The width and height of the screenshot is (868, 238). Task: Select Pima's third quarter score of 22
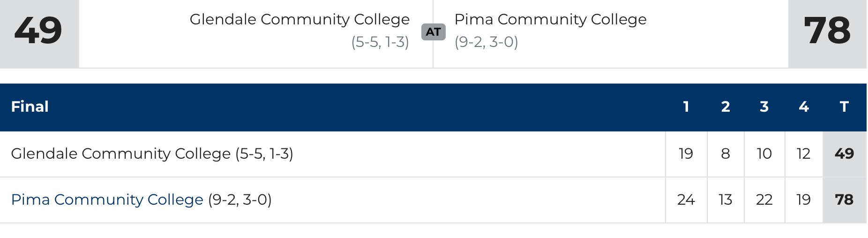pyautogui.click(x=764, y=200)
